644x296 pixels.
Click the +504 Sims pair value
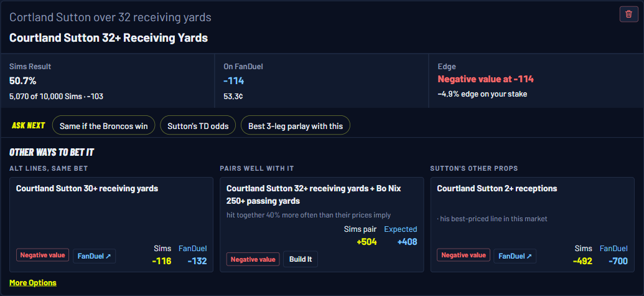point(366,242)
